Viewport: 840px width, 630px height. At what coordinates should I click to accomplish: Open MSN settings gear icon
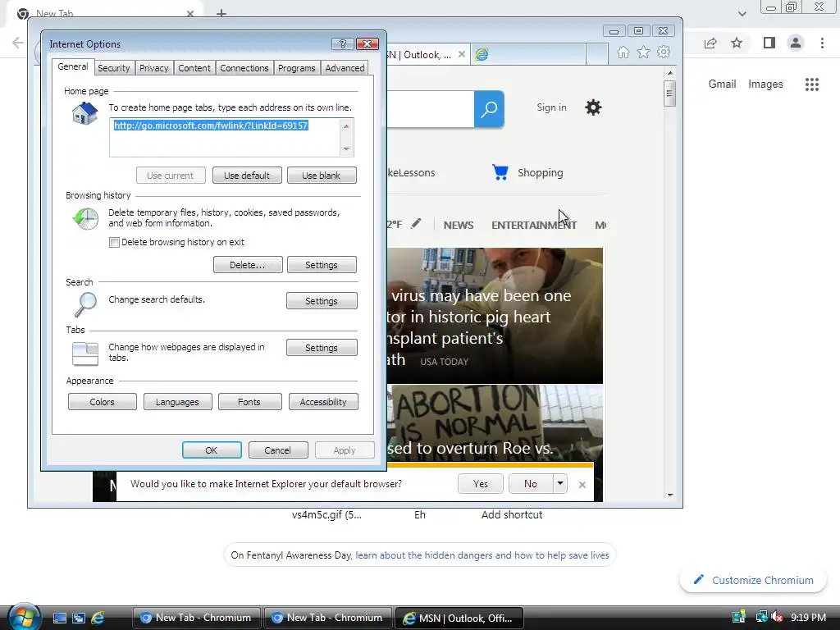click(x=593, y=107)
